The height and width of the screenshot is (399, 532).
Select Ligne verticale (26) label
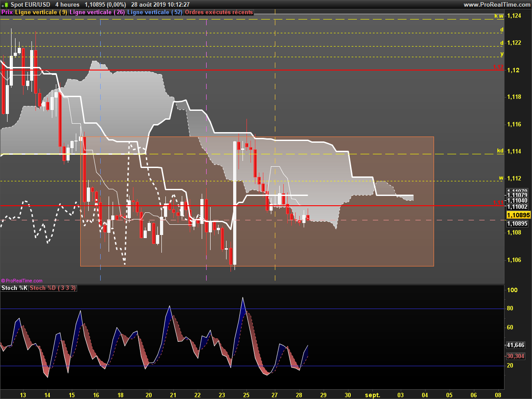(98, 12)
